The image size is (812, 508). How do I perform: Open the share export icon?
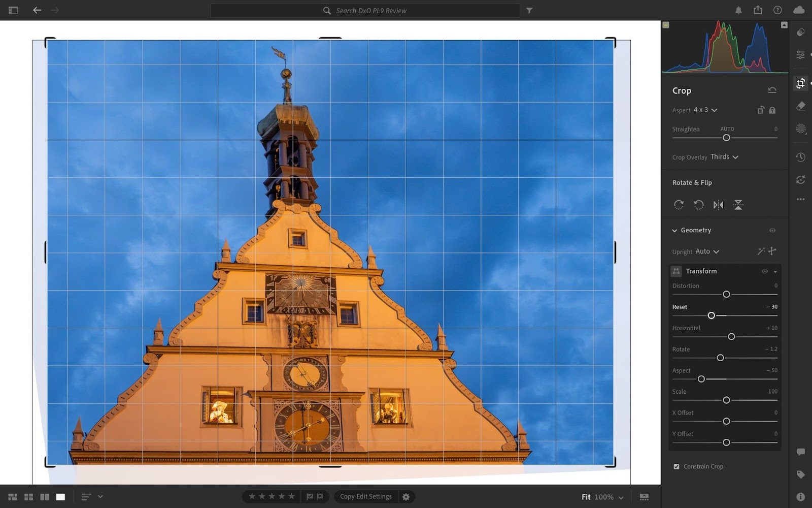pos(758,10)
